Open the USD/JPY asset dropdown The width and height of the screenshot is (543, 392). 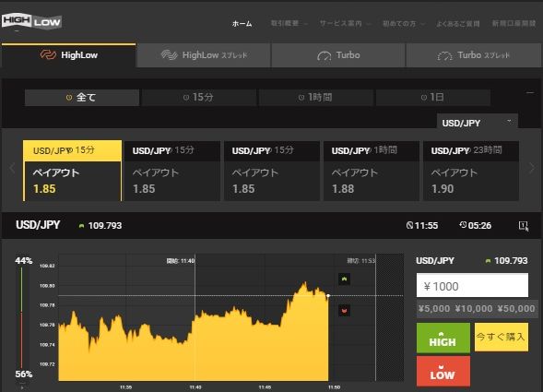click(478, 122)
